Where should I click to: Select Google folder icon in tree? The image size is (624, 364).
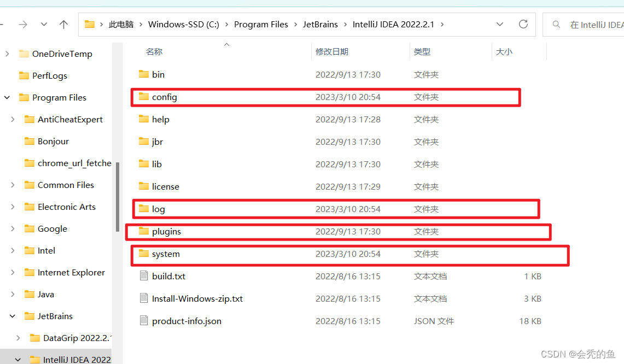coord(30,229)
